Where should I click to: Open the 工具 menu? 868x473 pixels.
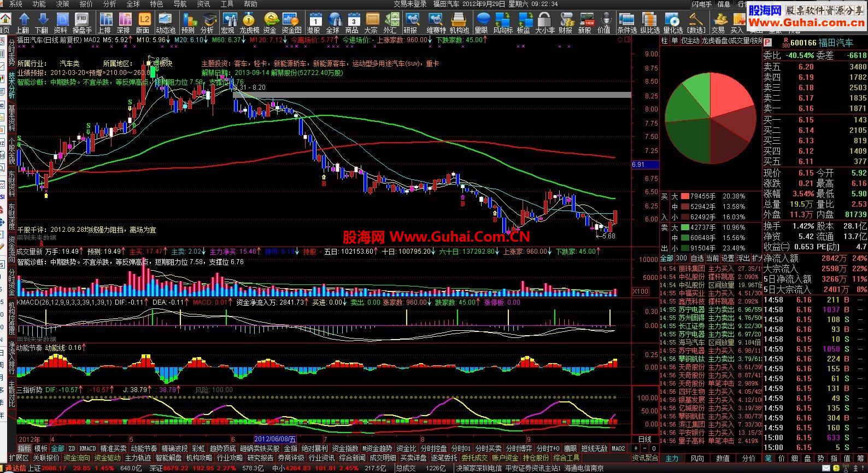point(227,4)
